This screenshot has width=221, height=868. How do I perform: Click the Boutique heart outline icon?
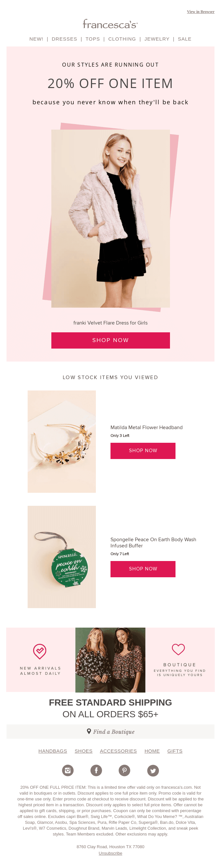178,649
